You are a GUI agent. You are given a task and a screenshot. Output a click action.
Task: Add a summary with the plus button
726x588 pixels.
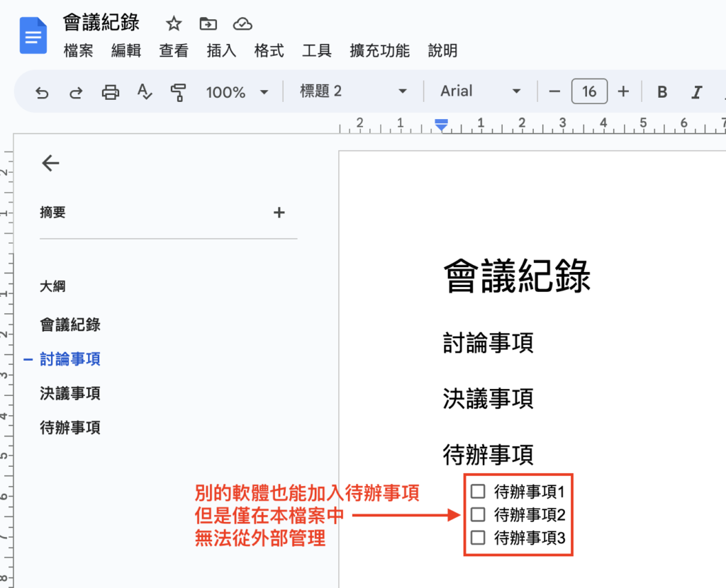(279, 212)
